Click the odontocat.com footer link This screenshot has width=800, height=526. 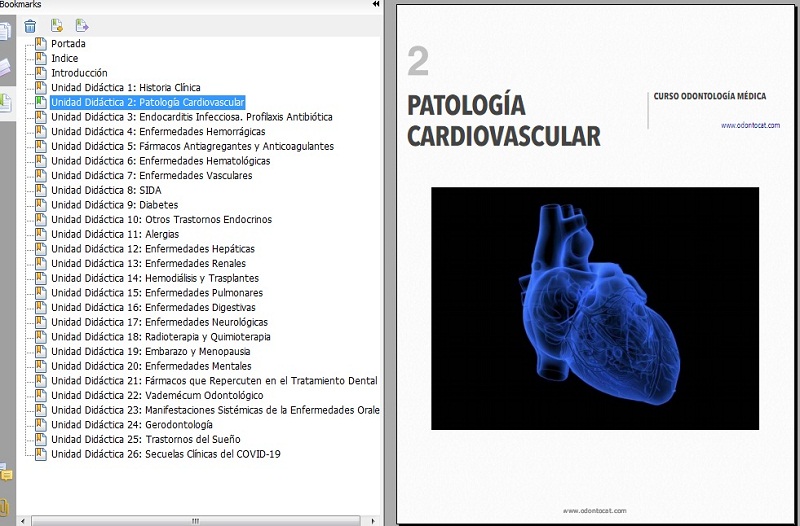click(594, 510)
